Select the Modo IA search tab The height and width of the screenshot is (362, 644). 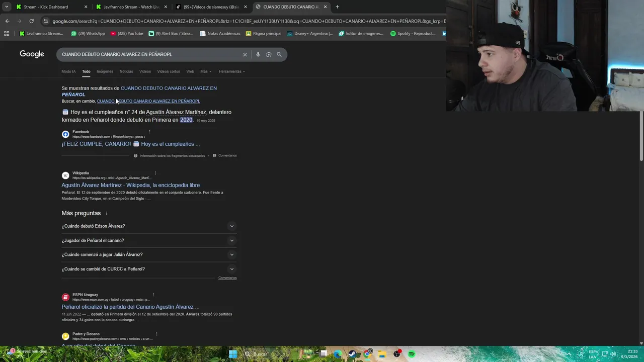click(68, 71)
